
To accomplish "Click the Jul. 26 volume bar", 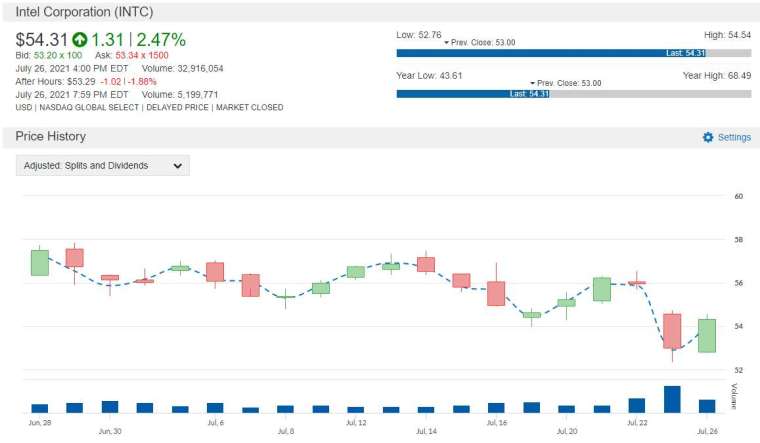I will tap(707, 406).
